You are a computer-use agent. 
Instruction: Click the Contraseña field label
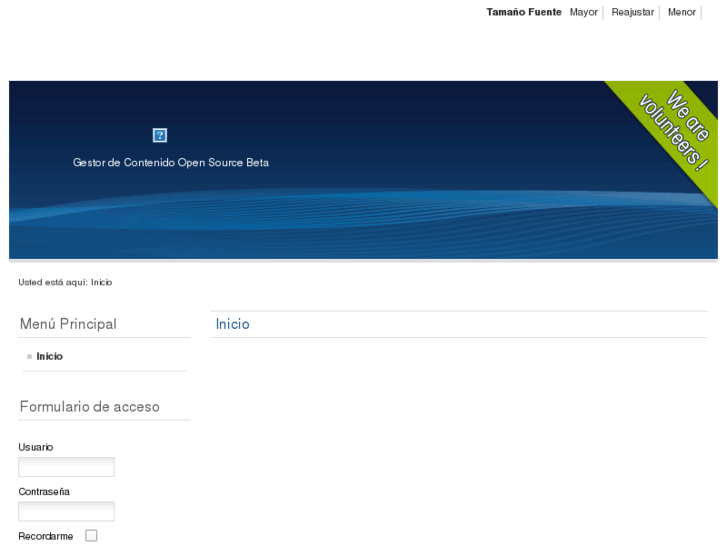pyautogui.click(x=44, y=492)
